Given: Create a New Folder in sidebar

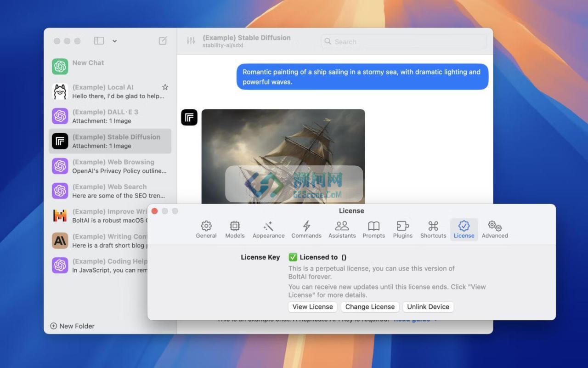Looking at the screenshot, I should (72, 326).
